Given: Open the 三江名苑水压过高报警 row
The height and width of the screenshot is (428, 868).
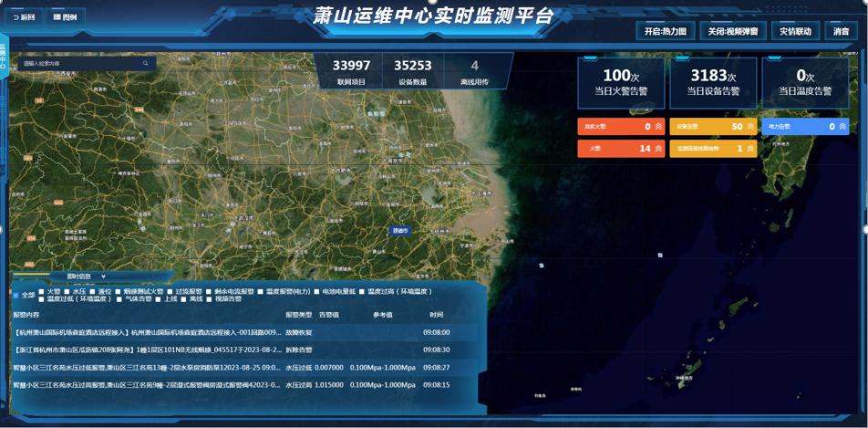Looking at the screenshot, I should 244,385.
